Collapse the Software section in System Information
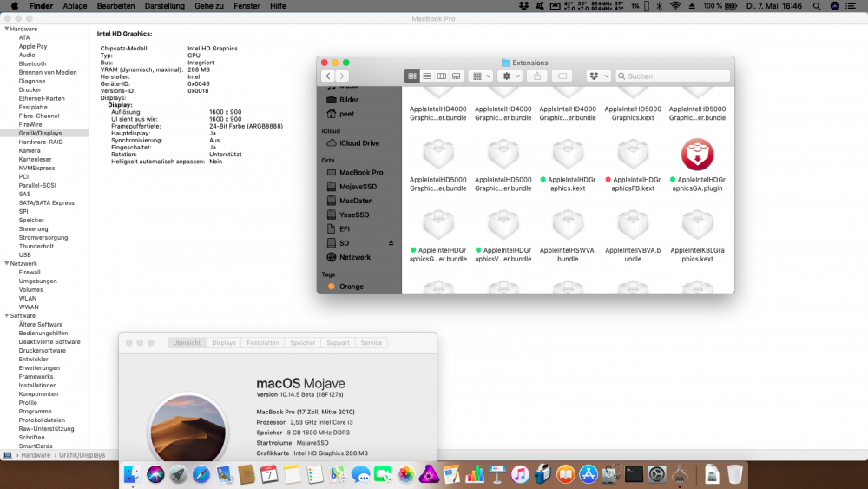Viewport: 868px width, 489px height. pyautogui.click(x=7, y=315)
